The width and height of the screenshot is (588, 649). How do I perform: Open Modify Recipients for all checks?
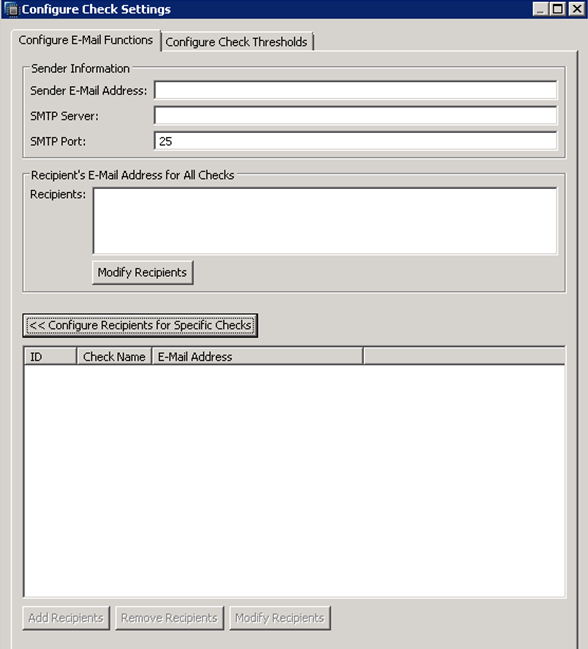pos(143,272)
